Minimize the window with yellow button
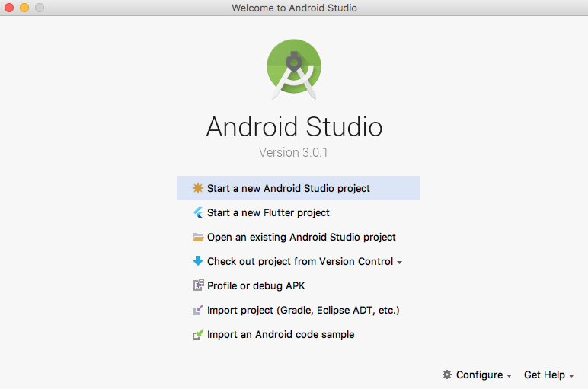Viewport: 588px width, 389px height. tap(24, 8)
